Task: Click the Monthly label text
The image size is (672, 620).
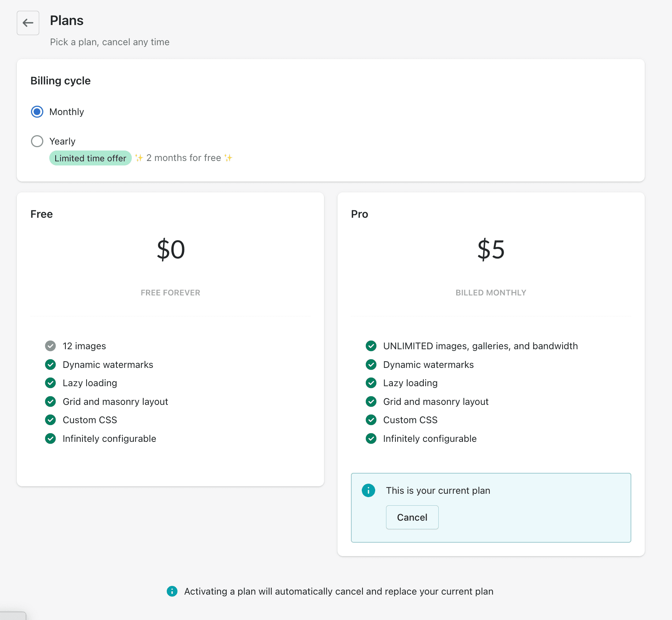Action: [x=66, y=112]
